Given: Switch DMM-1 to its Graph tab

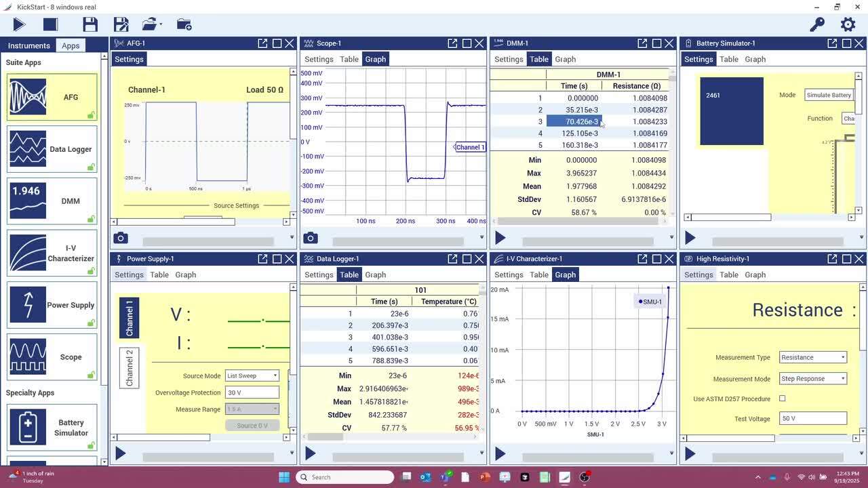Looking at the screenshot, I should (565, 59).
